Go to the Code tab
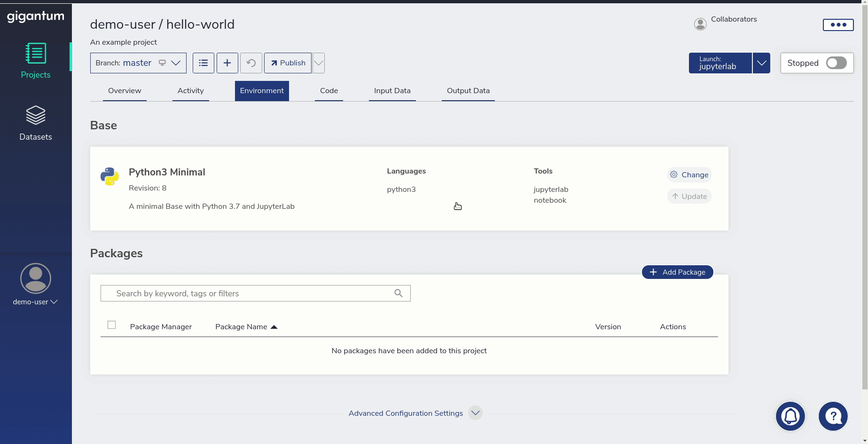The width and height of the screenshot is (868, 444). [329, 91]
